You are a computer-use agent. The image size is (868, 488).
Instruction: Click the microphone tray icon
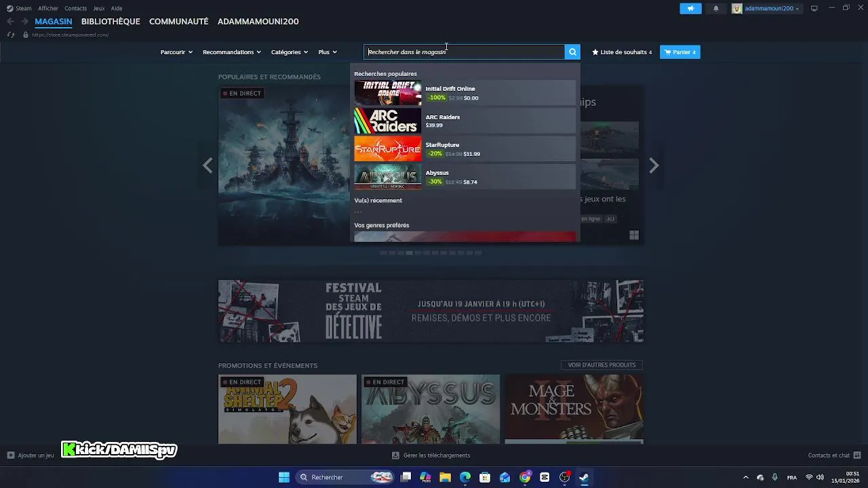[x=774, y=477]
